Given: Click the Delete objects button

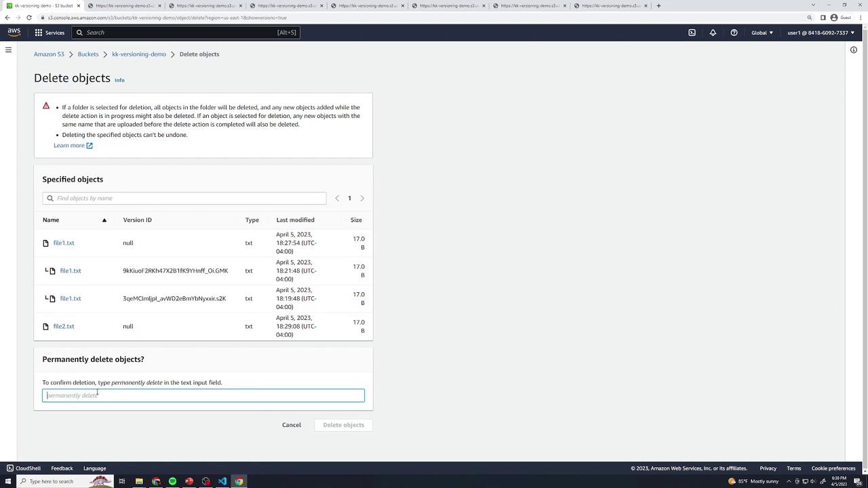Looking at the screenshot, I should click(343, 425).
